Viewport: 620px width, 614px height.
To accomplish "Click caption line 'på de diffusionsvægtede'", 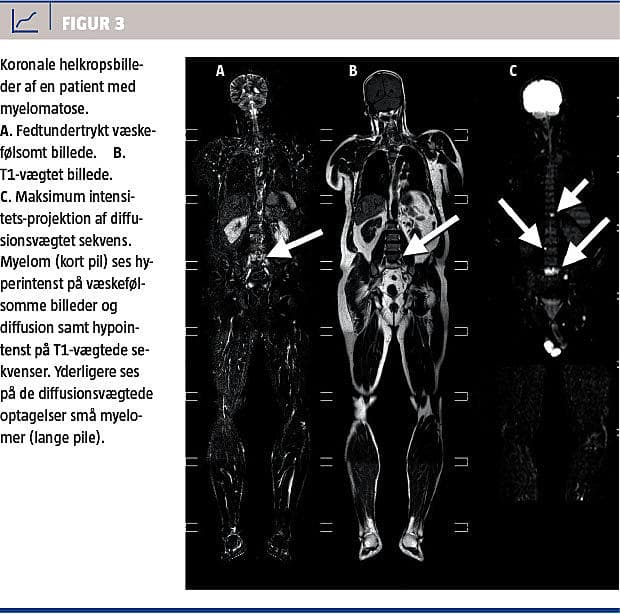I will 76,394.
